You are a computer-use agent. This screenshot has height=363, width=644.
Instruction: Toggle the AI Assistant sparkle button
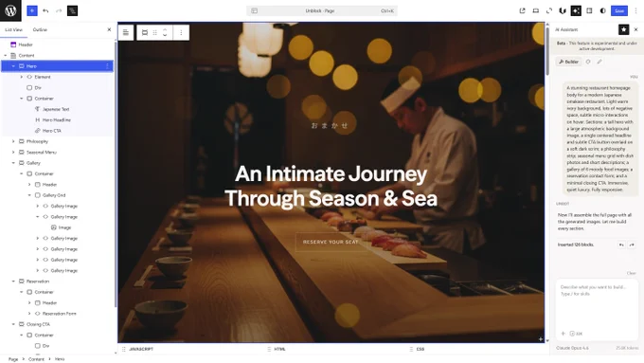click(x=576, y=10)
